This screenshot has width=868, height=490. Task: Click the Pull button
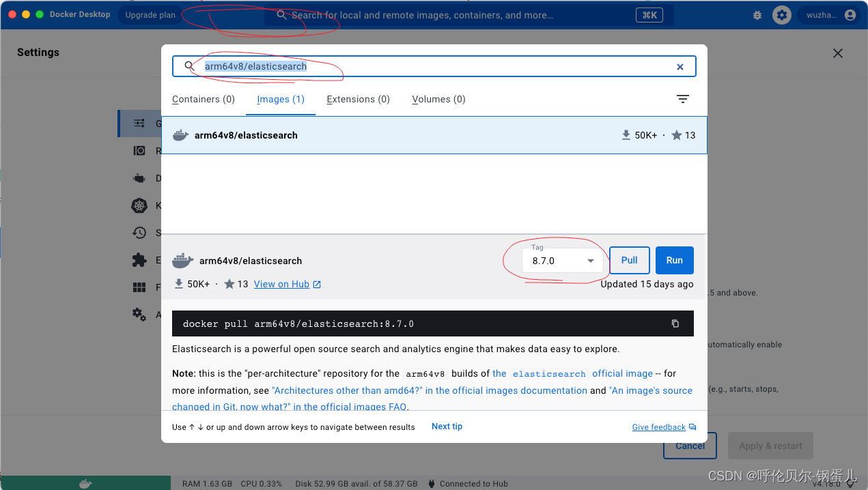tap(629, 260)
